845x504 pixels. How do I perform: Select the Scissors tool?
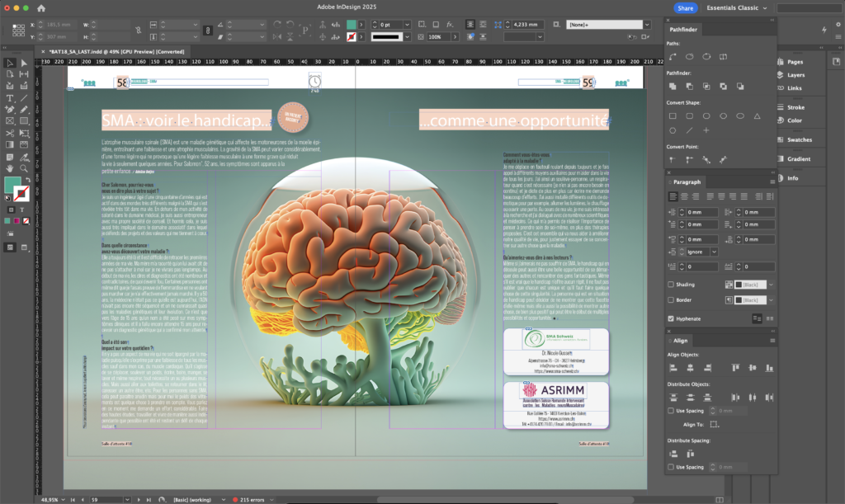10,133
